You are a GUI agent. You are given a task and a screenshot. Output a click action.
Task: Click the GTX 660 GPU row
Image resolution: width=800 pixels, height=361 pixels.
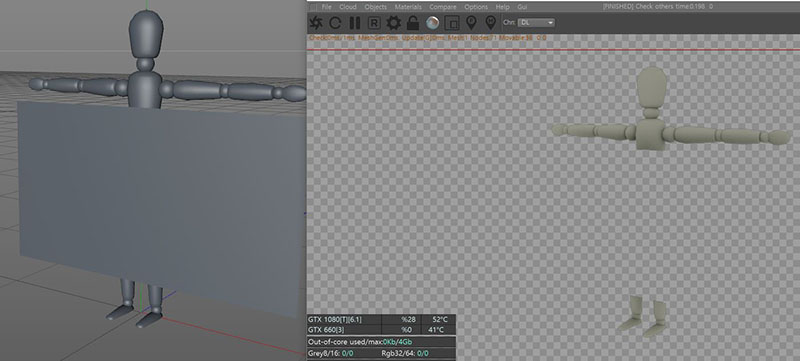(x=381, y=329)
